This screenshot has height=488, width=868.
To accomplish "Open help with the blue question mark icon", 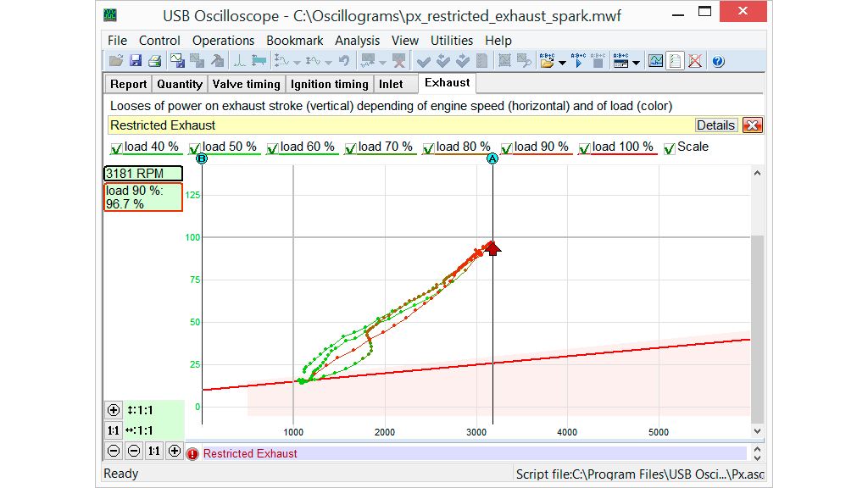I will (x=718, y=61).
